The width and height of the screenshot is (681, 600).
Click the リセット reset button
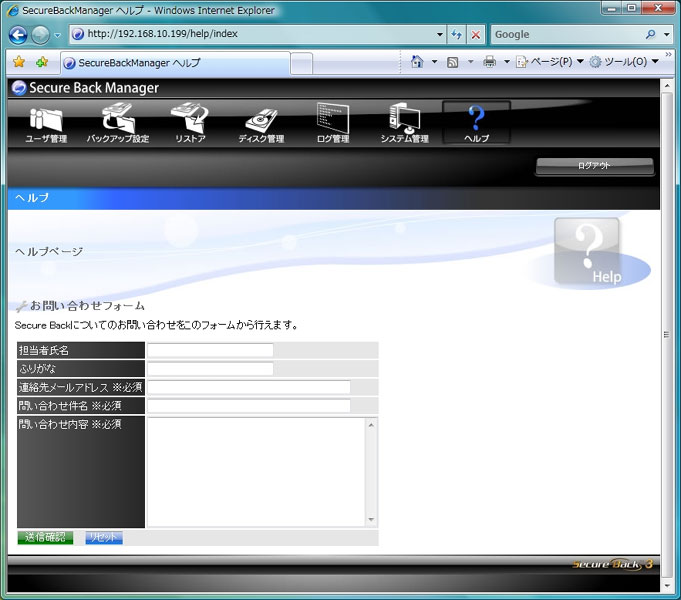coord(104,537)
